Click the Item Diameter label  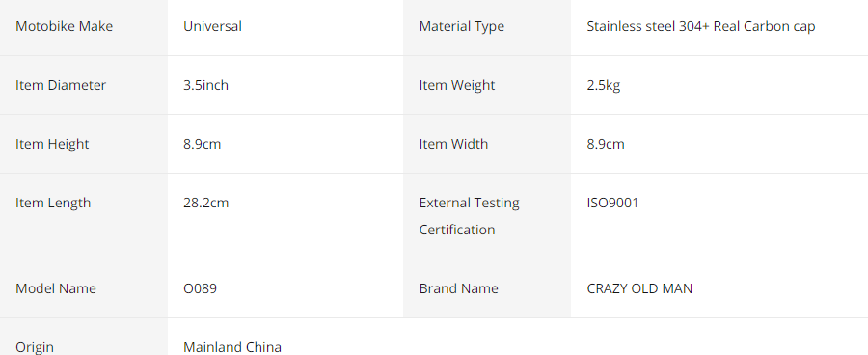click(x=61, y=85)
